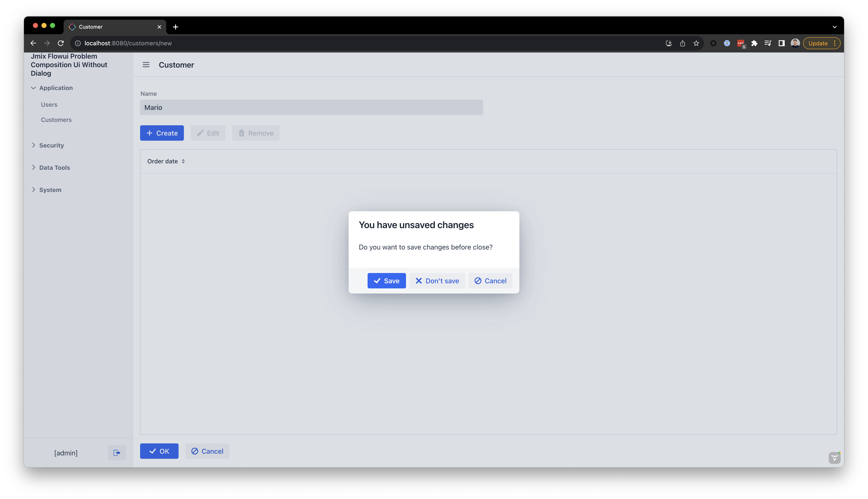Click the Jmix Flowui Problem app title
868x499 pixels.
69,65
